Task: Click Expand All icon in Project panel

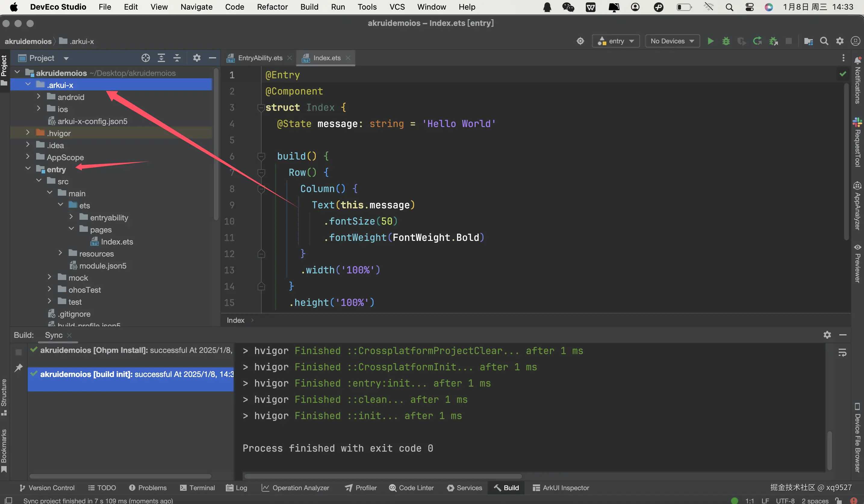Action: click(x=161, y=58)
